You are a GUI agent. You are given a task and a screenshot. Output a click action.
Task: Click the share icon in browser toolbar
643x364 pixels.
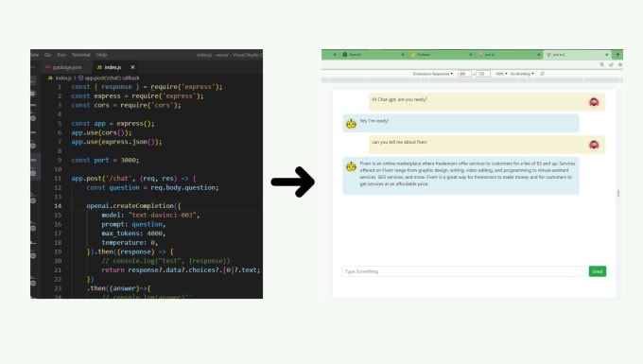coord(611,65)
